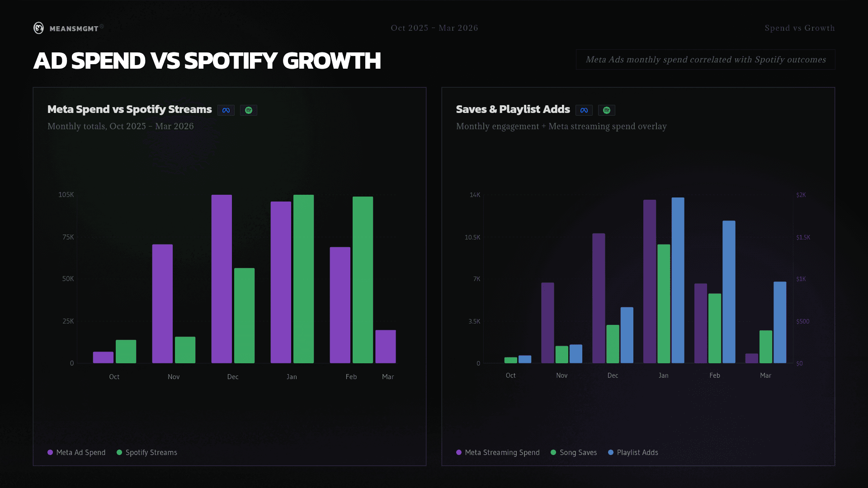868x488 pixels.
Task: Click the Spend vs Growth header label
Action: (800, 28)
